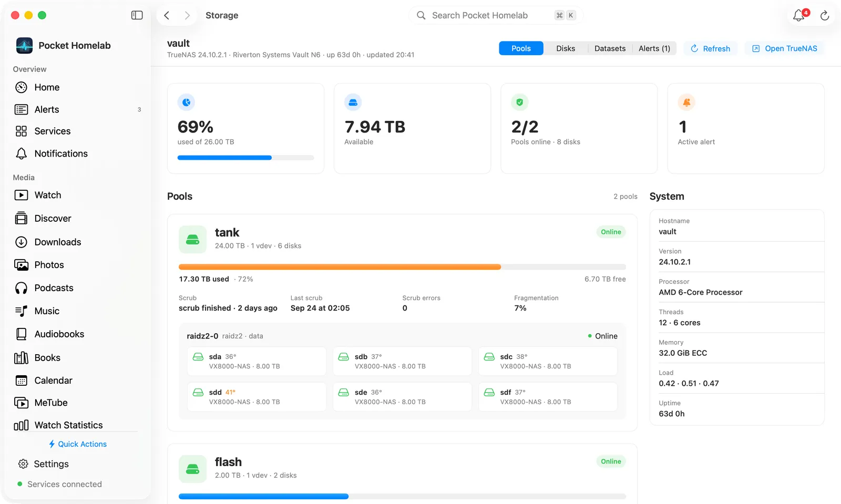Screen dimensions: 841x504
Task: Click the reload icon at top right
Action: [x=825, y=16]
